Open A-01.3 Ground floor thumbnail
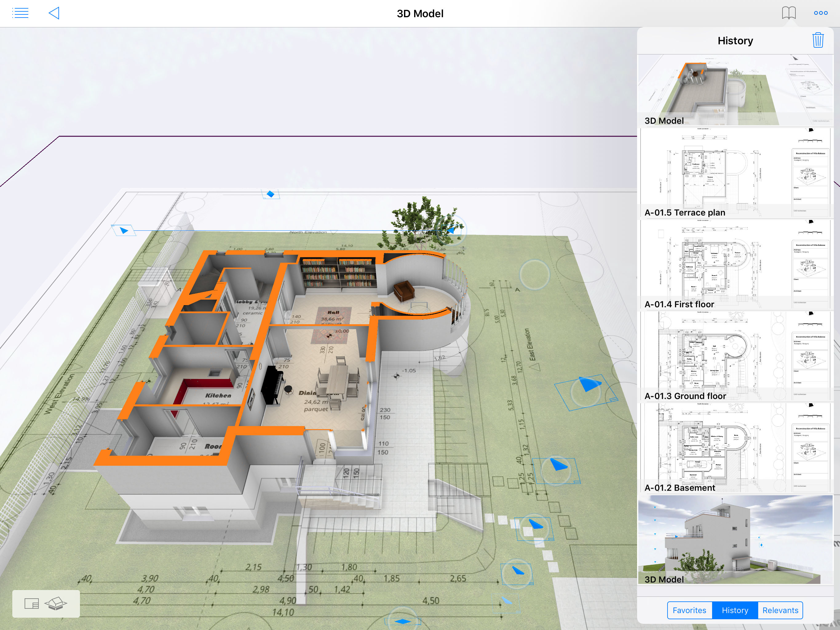Screen dimensions: 840x630 (735, 357)
